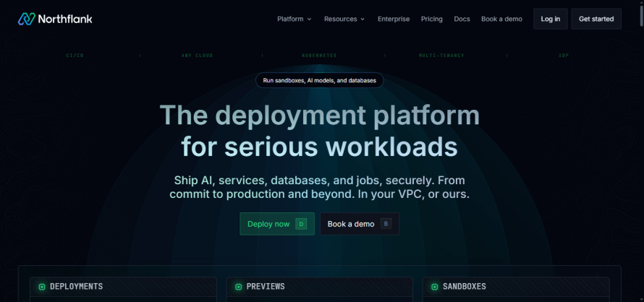Image resolution: width=644 pixels, height=302 pixels.
Task: Select the DEPLOYMENTS card header
Action: pos(123,287)
